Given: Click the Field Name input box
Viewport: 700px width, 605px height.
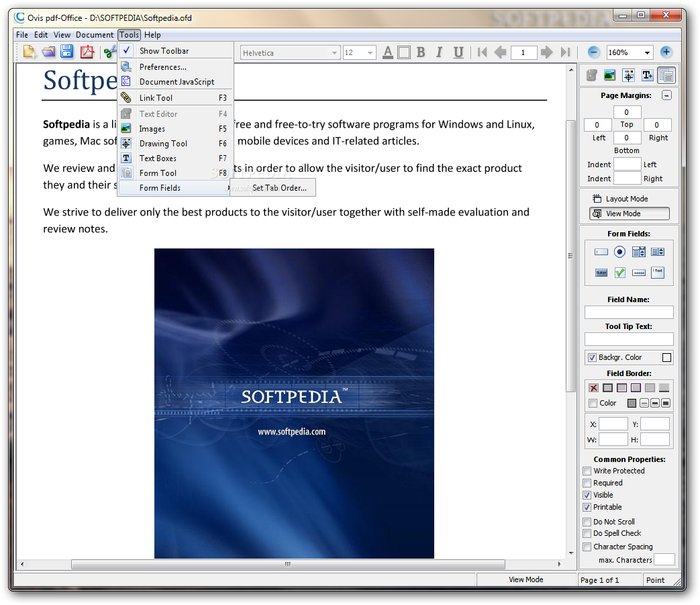Looking at the screenshot, I should (x=629, y=312).
